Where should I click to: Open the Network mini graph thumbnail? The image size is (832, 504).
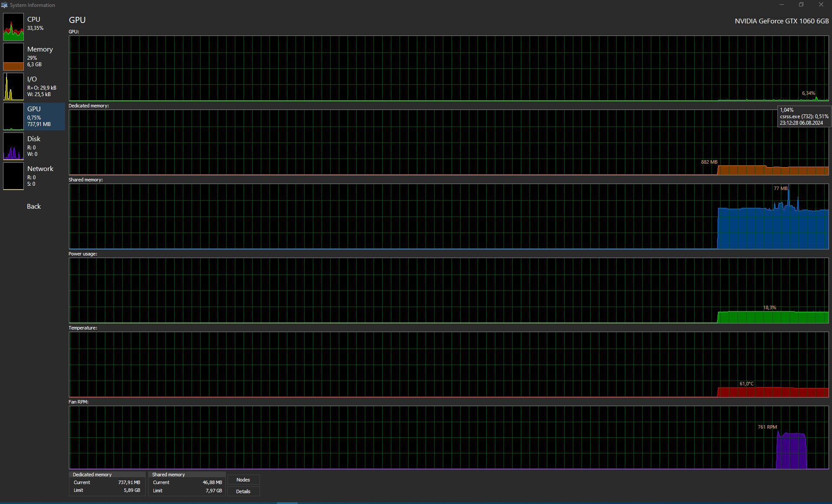(x=13, y=176)
